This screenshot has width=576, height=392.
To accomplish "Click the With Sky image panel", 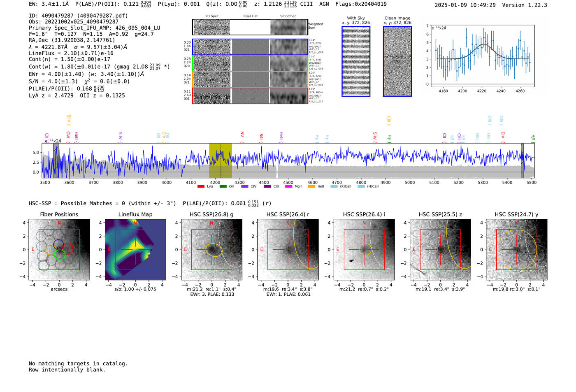I will point(356,61).
